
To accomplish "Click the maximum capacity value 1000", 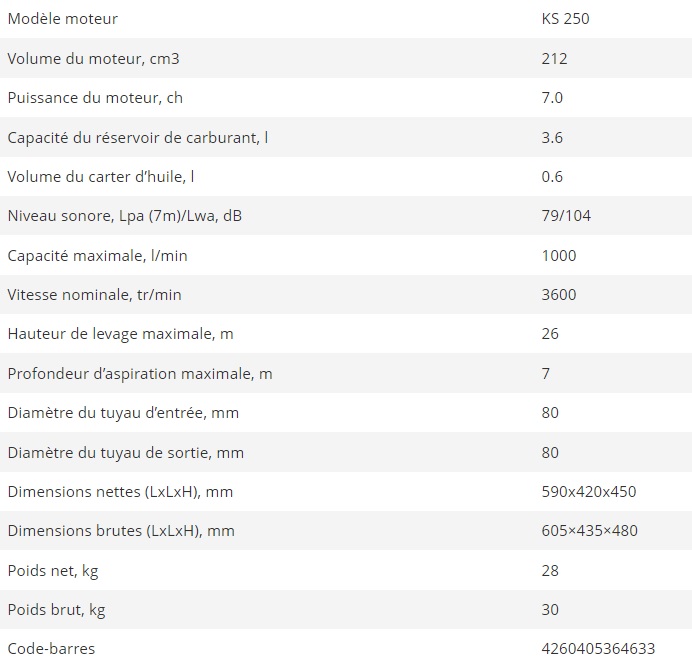I will tap(559, 255).
